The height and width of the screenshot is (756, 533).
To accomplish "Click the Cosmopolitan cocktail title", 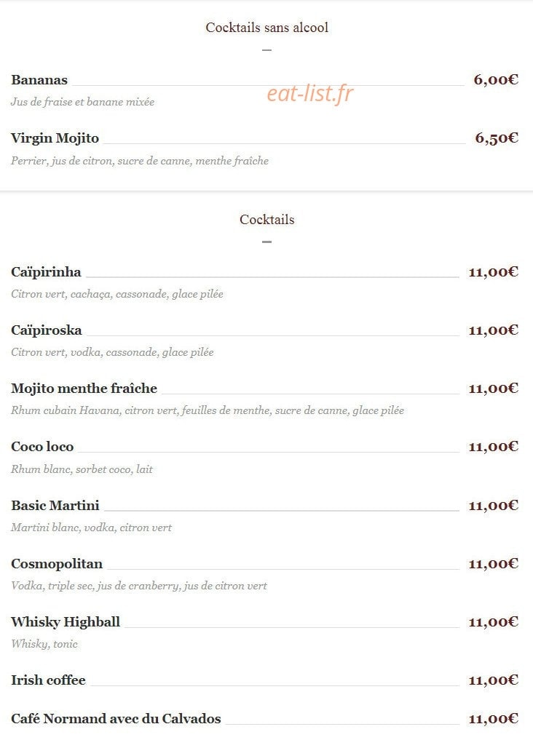I will click(57, 564).
